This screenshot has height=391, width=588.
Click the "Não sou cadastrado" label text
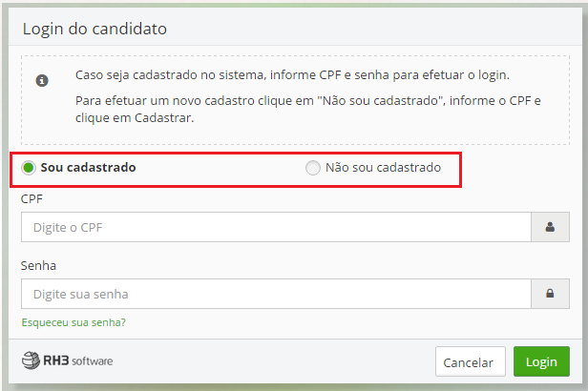383,168
